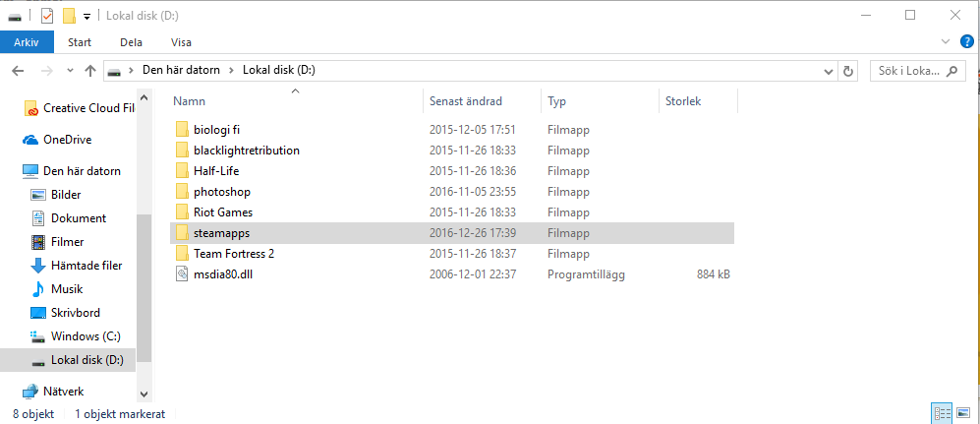Click the Properties quick access toolbar icon
The height and width of the screenshot is (424, 980).
click(45, 15)
